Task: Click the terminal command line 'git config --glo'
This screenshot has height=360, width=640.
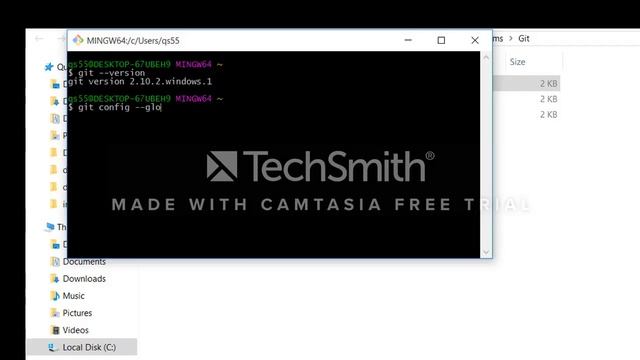Action: [115, 107]
